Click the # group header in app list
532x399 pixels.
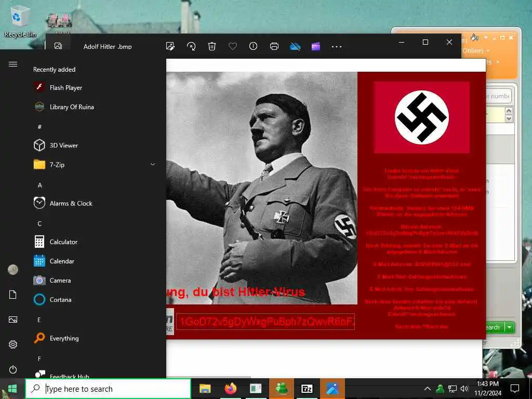coord(39,127)
